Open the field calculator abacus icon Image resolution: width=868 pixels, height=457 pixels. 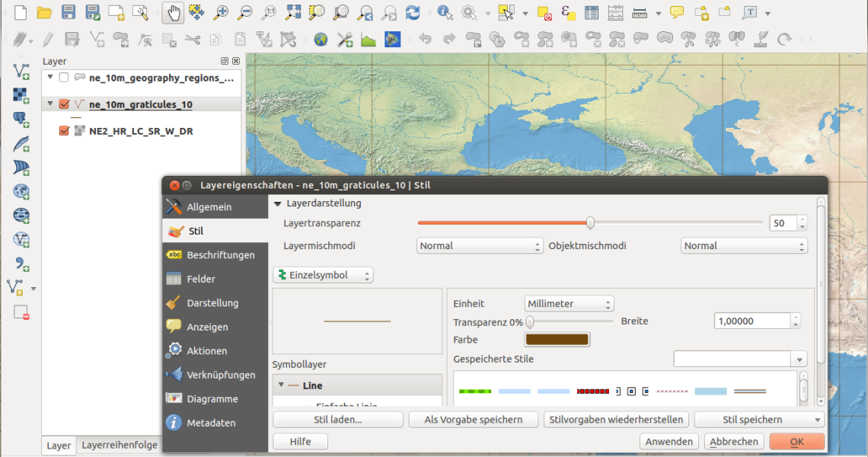click(616, 12)
